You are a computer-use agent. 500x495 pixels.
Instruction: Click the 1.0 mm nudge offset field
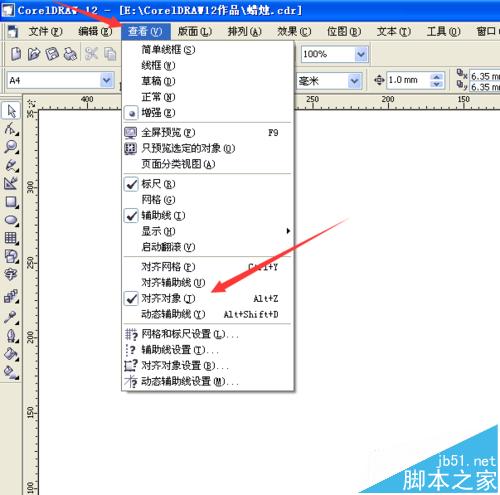click(408, 80)
